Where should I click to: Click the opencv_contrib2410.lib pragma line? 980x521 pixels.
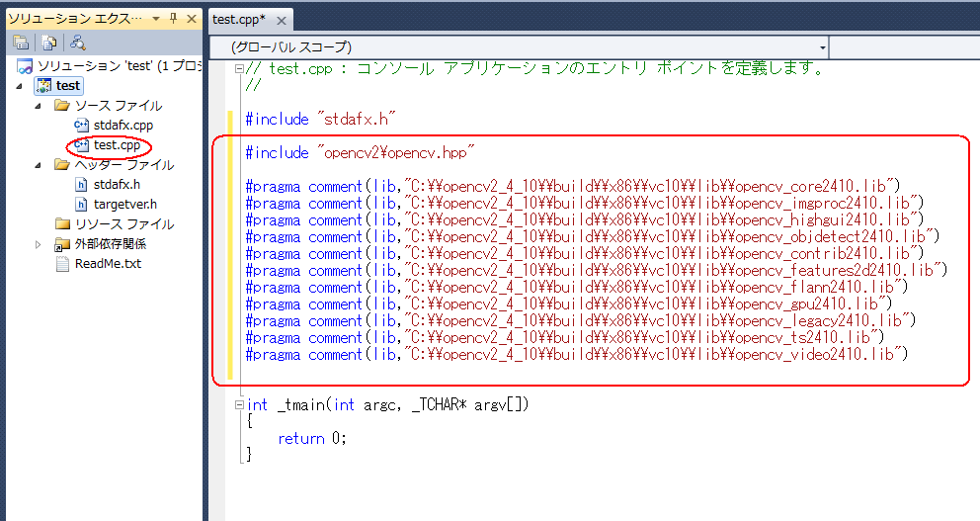tap(585, 254)
